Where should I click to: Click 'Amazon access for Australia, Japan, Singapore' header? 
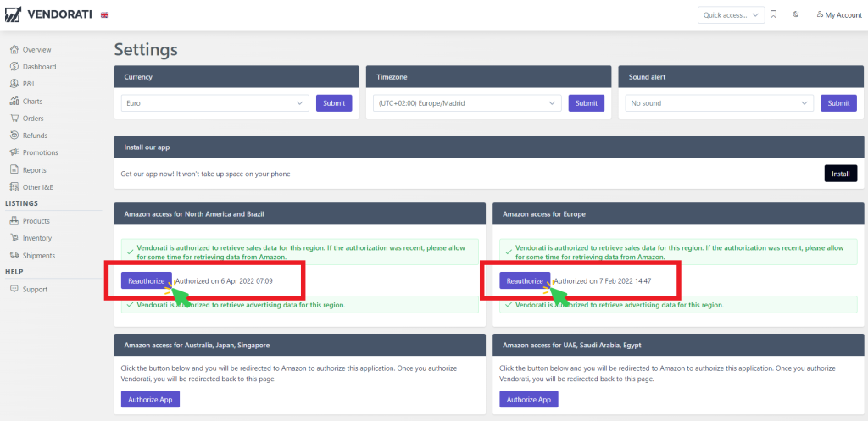300,345
